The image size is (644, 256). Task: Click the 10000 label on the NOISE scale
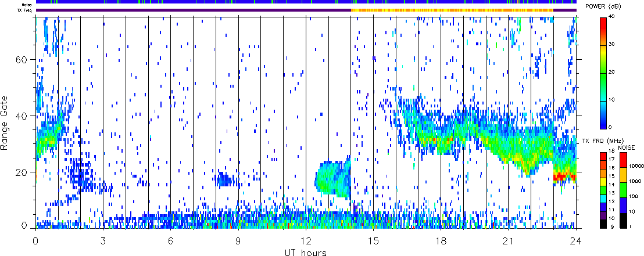coord(636,166)
